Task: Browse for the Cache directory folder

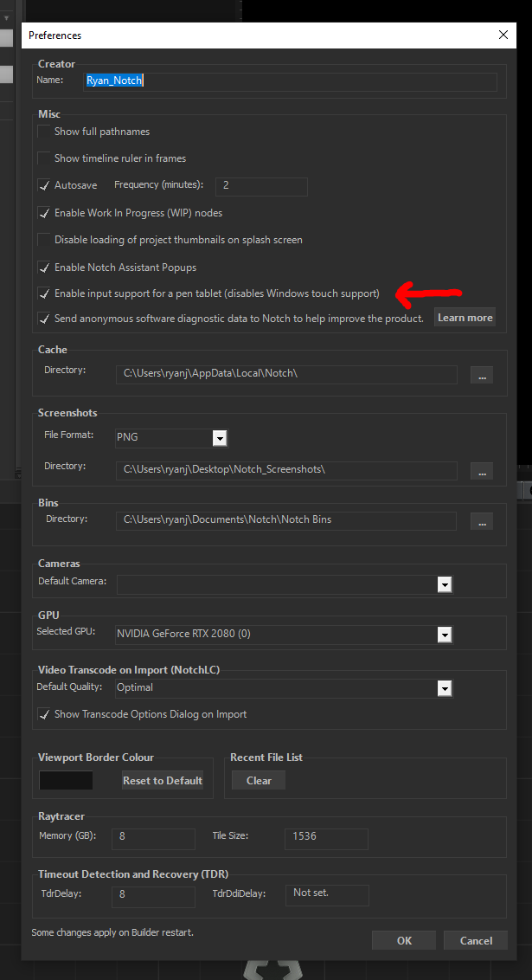Action: (x=482, y=375)
